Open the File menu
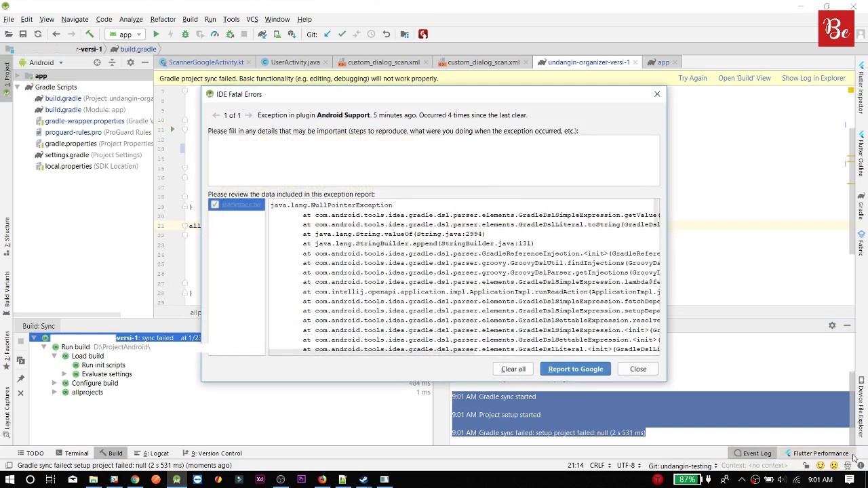This screenshot has height=488, width=868. [x=9, y=20]
